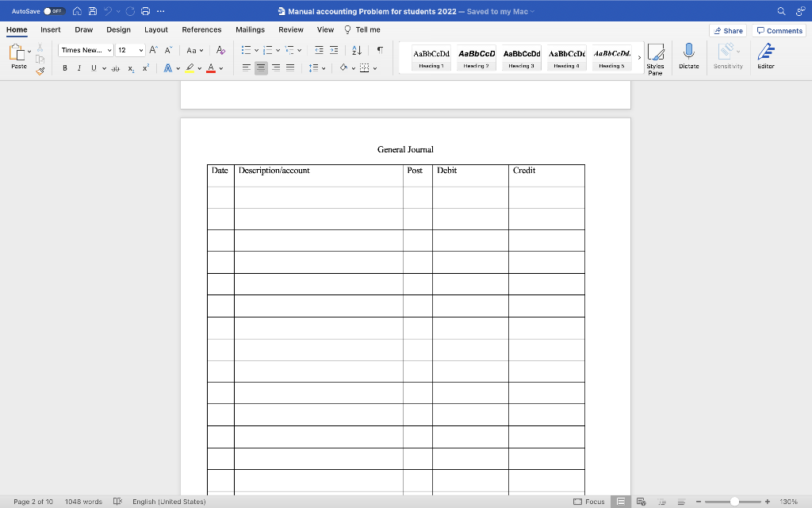Increase paragraph indent
The height and width of the screenshot is (508, 812).
(334, 50)
